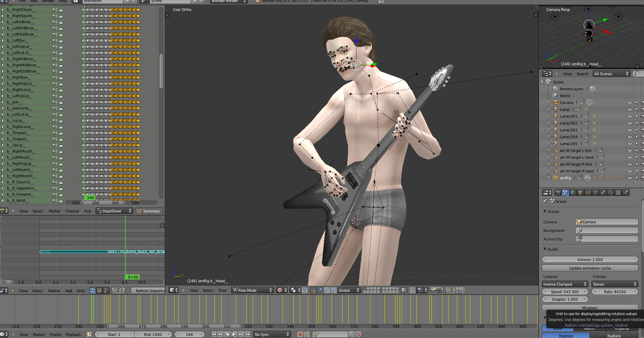The height and width of the screenshot is (338, 644).
Task: Toggle the lock on the b_Jaw_ channel
Action: tap(61, 102)
